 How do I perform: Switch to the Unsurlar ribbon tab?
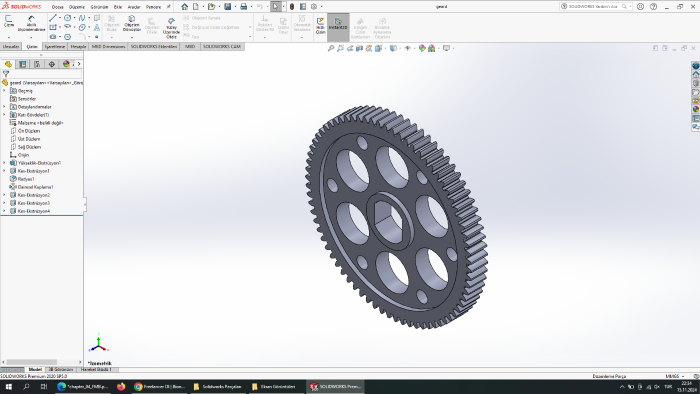pos(11,46)
